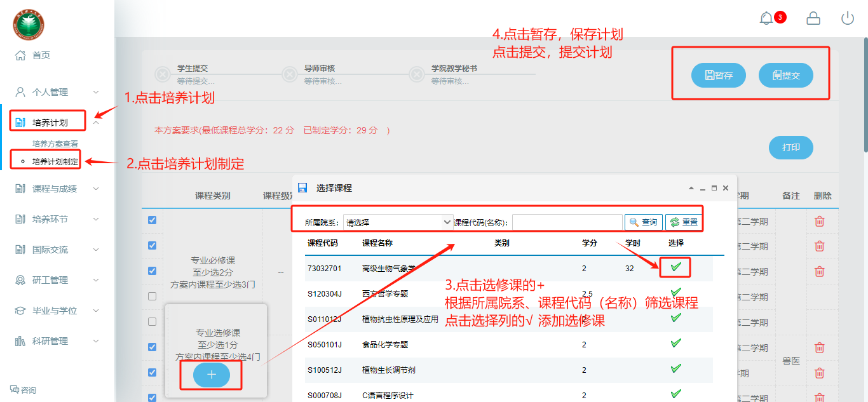Viewport: 868px width, 402px height.
Task: Click the notification bell icon
Action: click(766, 18)
